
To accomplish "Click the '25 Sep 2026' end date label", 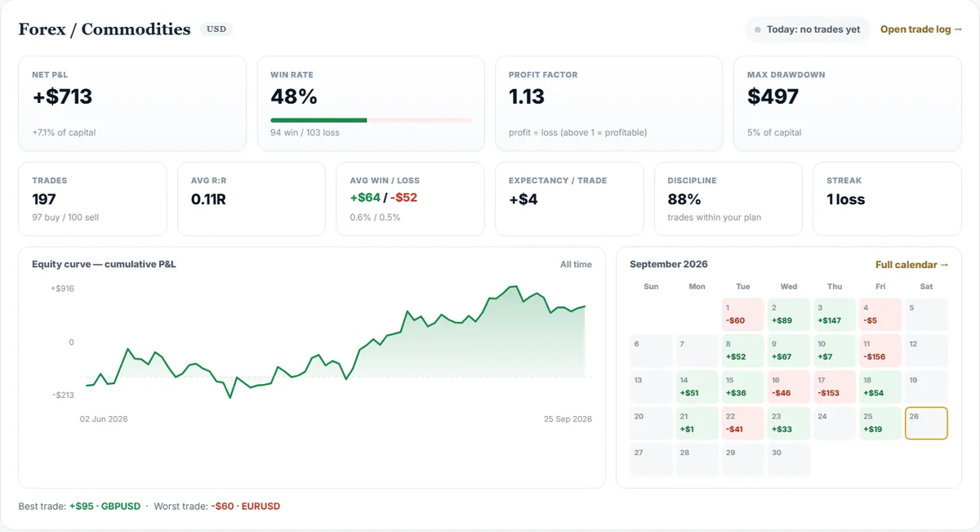I will pyautogui.click(x=568, y=419).
